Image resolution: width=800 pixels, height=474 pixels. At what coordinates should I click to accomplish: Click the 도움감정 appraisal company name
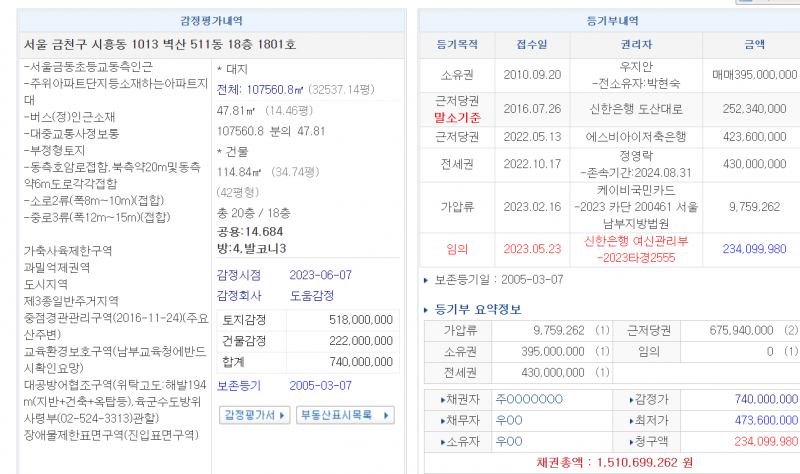pyautogui.click(x=313, y=297)
